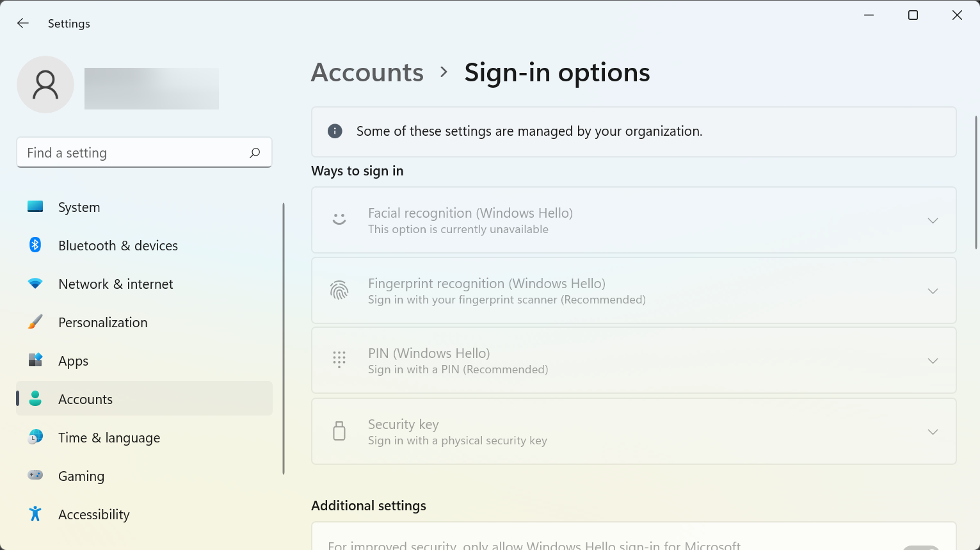Click the Facial recognition smiley icon
This screenshot has width=980, height=550.
[x=339, y=220]
